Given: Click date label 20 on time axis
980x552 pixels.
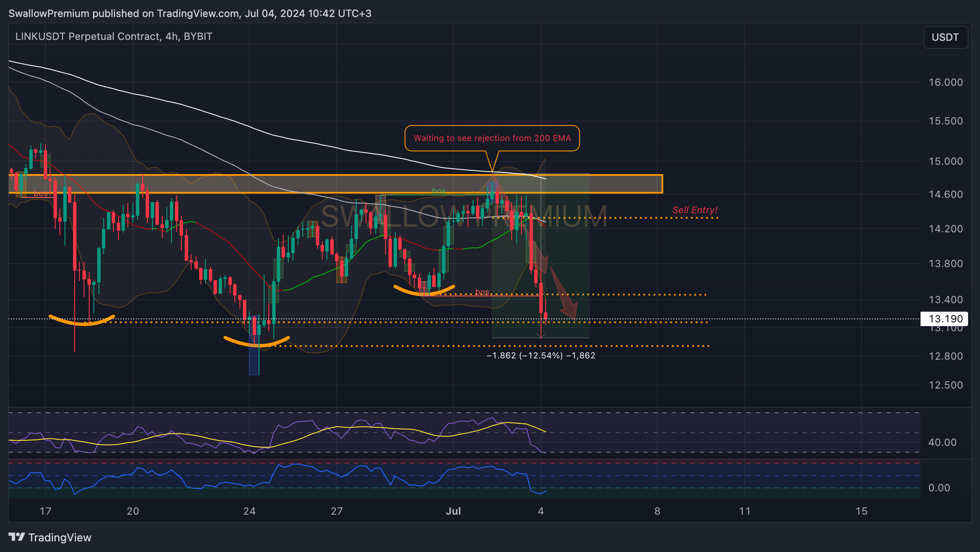Looking at the screenshot, I should (133, 511).
